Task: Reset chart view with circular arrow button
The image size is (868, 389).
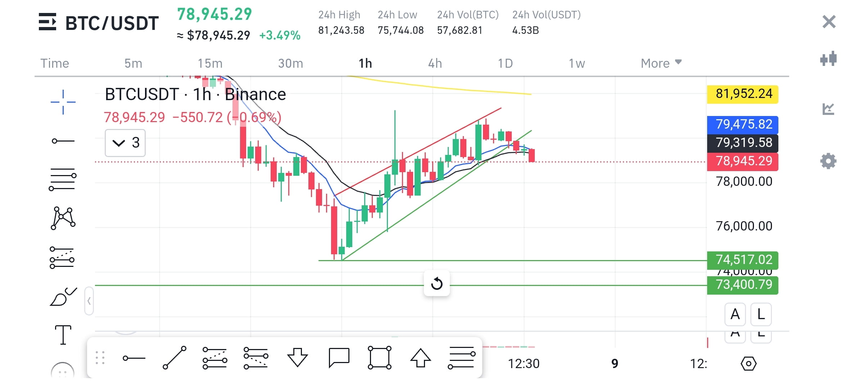Action: click(437, 283)
